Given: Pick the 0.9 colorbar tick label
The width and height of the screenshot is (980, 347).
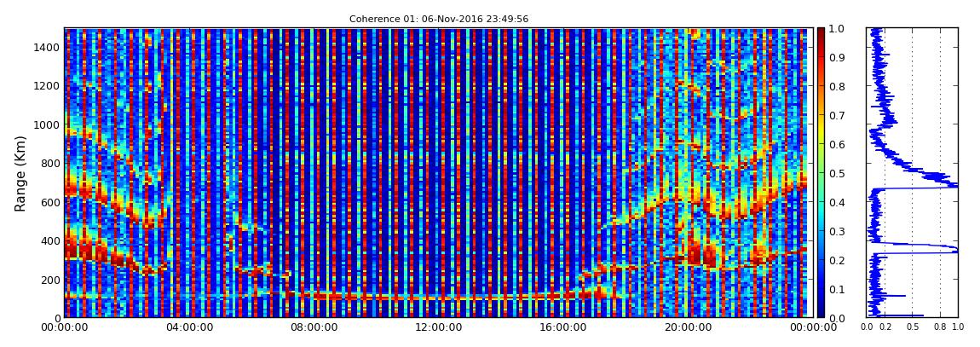Looking at the screenshot, I should [838, 57].
